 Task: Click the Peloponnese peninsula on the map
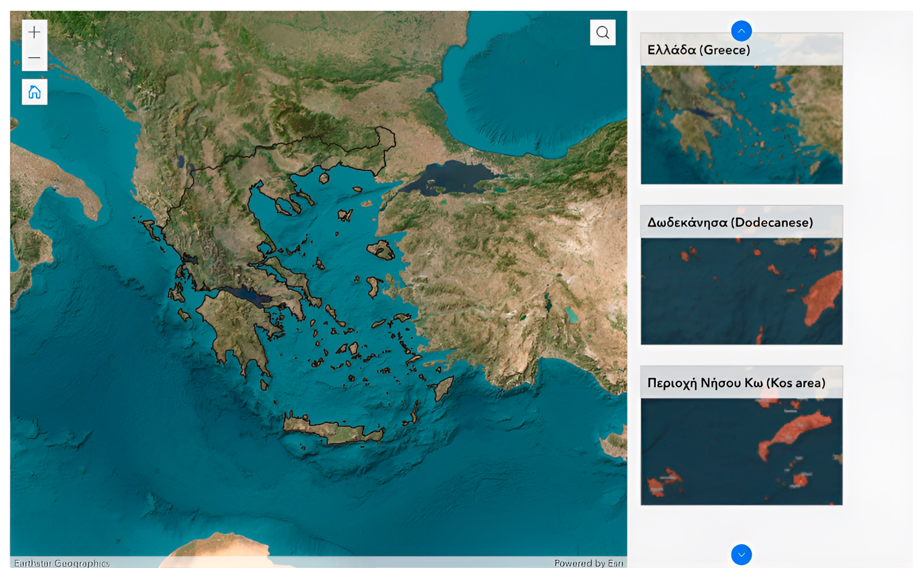[x=234, y=323]
